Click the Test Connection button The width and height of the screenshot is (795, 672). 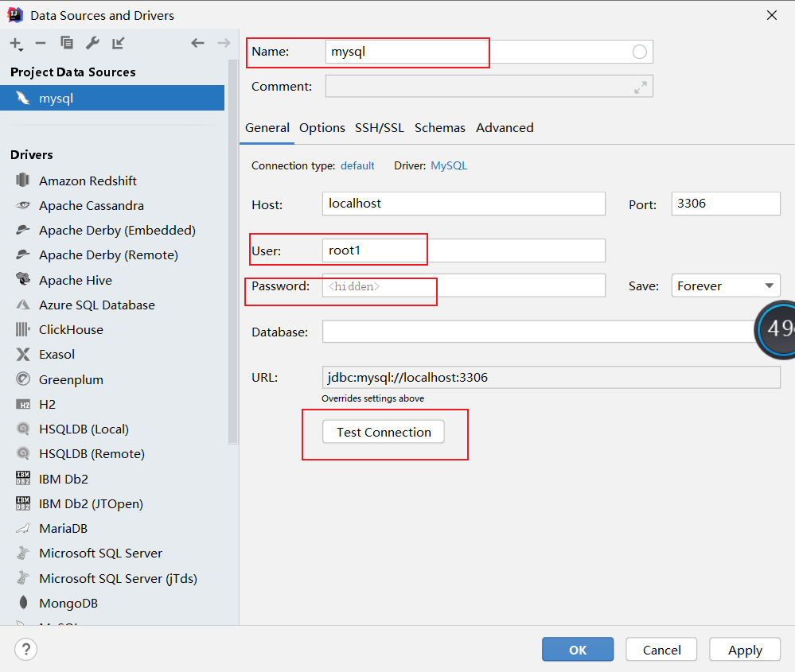384,432
